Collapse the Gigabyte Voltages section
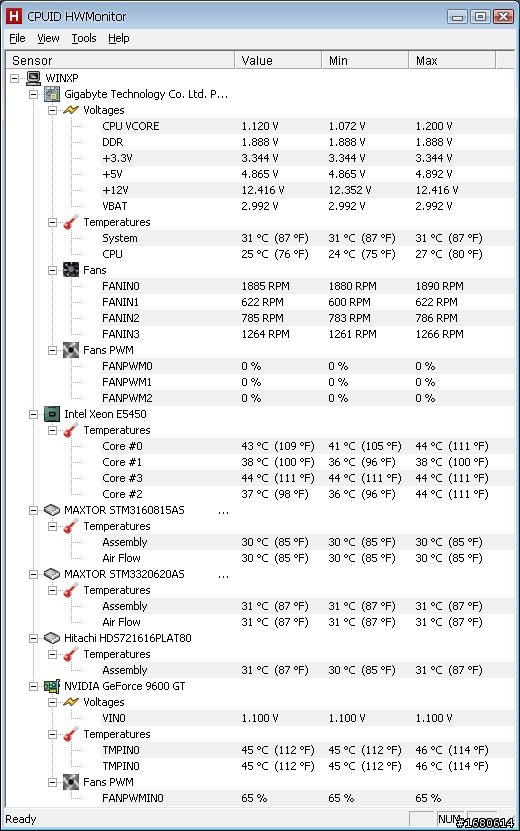The height and width of the screenshot is (831, 520). pyautogui.click(x=52, y=110)
